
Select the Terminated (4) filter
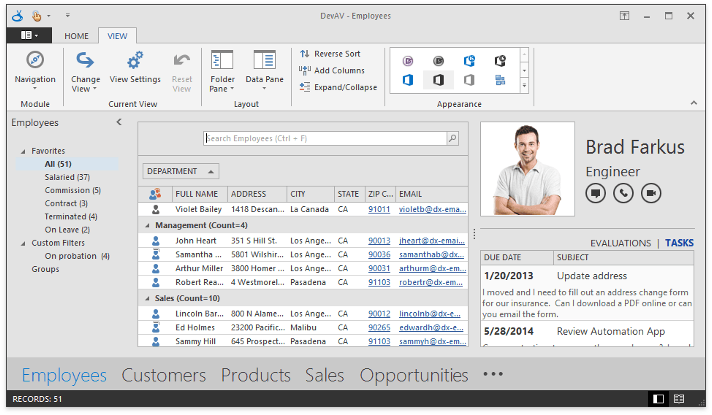71,217
